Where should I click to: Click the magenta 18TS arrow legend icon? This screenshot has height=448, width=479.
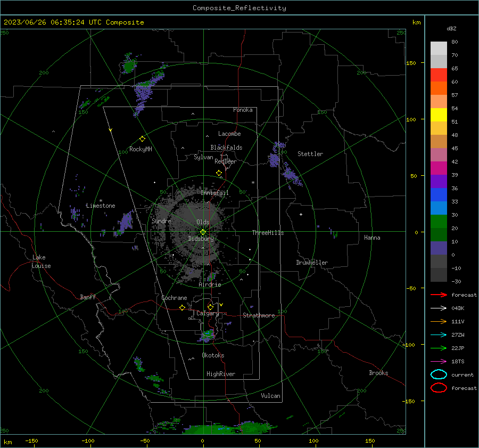point(439,362)
